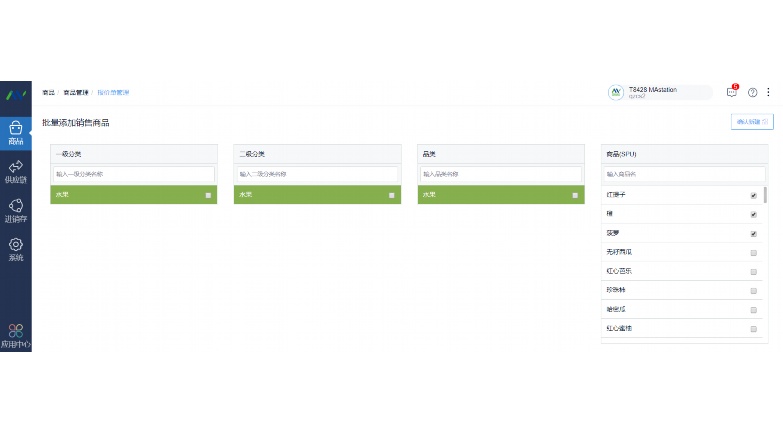
Task: Click the logo at top of sidebar
Action: (x=15, y=94)
